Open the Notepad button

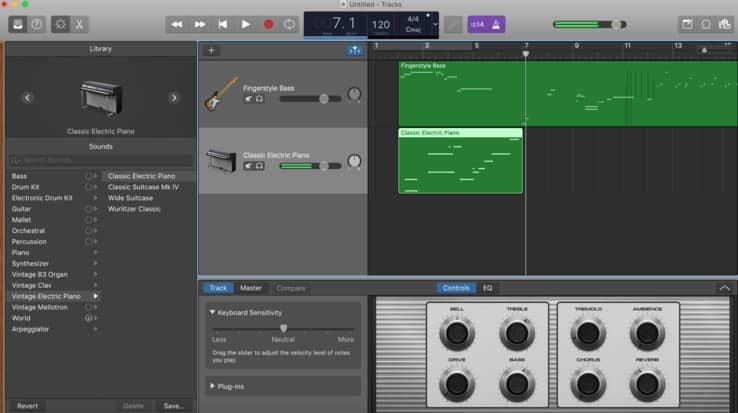click(x=687, y=24)
